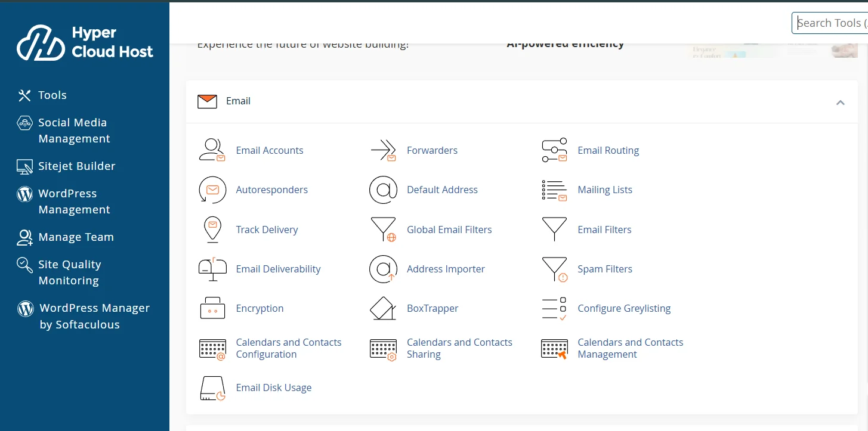Click the Tools wrench icon in sidebar
The width and height of the screenshot is (868, 431).
click(x=24, y=95)
